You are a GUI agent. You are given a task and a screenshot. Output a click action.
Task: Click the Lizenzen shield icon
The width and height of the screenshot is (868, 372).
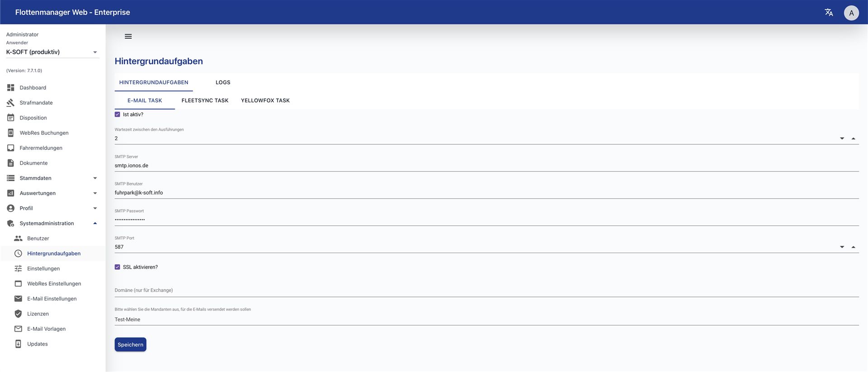point(18,314)
